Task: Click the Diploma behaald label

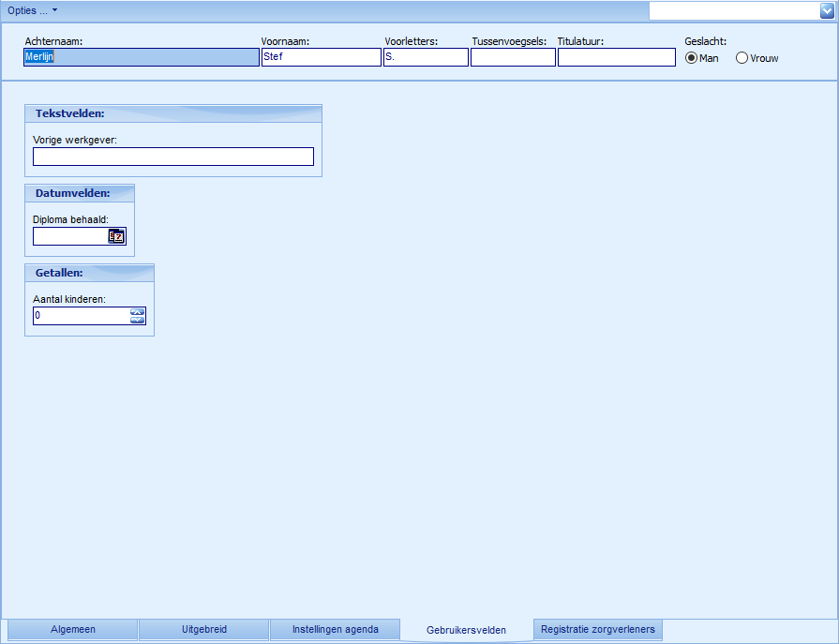Action: [x=70, y=220]
